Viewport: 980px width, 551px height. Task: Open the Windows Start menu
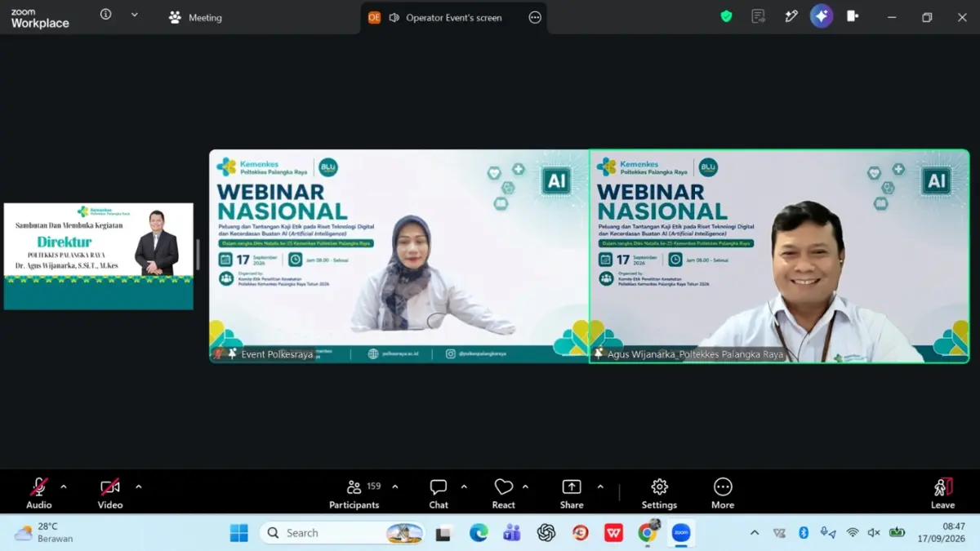[238, 533]
